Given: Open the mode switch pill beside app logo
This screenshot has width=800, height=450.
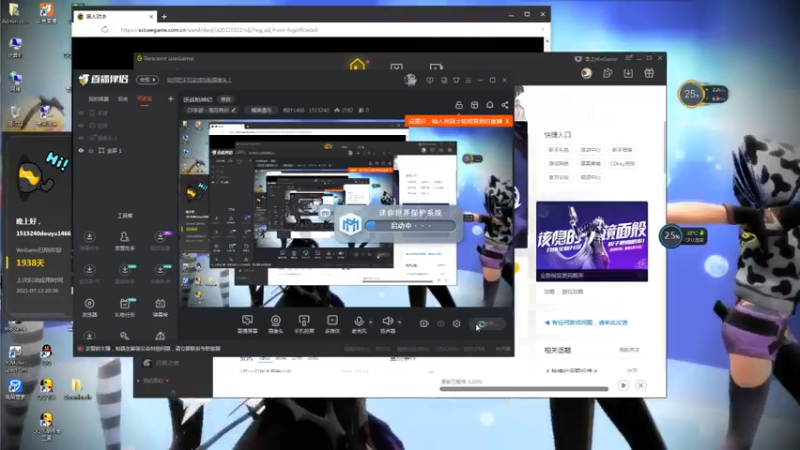Looking at the screenshot, I should pos(147,80).
